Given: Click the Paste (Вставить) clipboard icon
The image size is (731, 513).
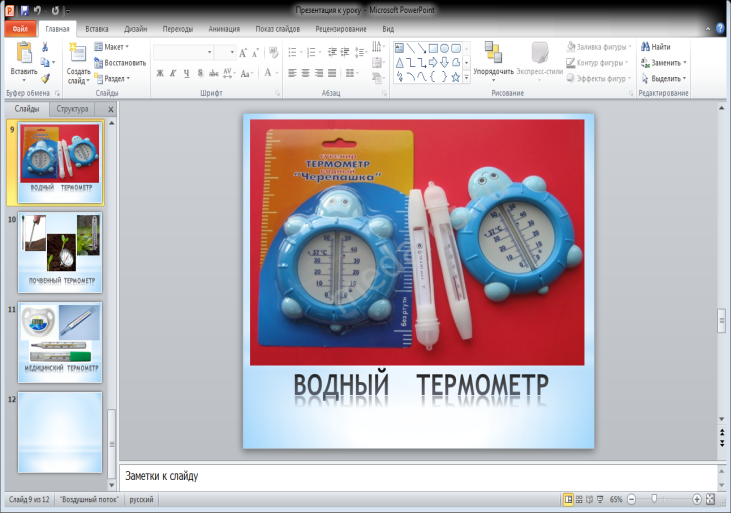Looking at the screenshot, I should tap(23, 54).
